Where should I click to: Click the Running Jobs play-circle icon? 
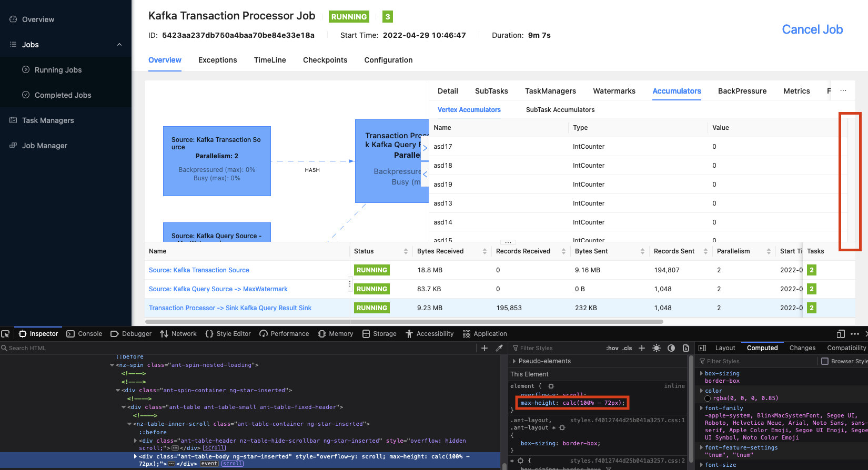click(x=26, y=69)
